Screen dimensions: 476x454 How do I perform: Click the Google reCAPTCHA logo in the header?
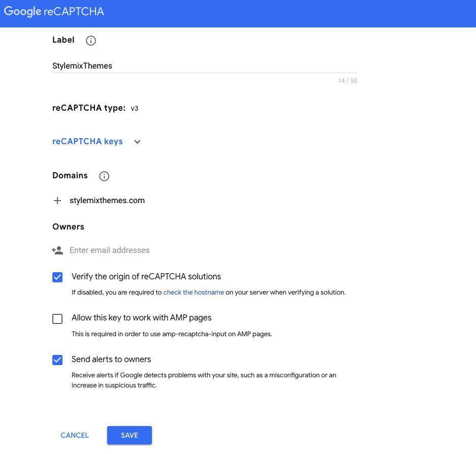pyautogui.click(x=54, y=12)
